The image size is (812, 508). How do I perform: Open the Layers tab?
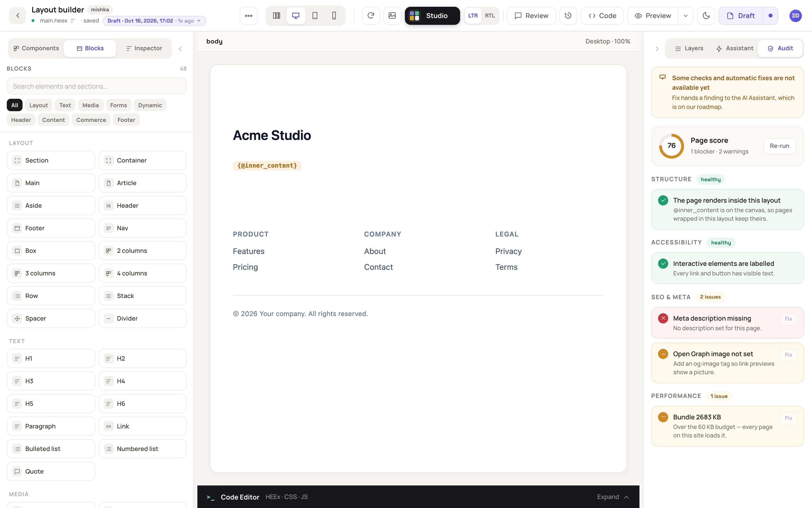click(x=689, y=48)
